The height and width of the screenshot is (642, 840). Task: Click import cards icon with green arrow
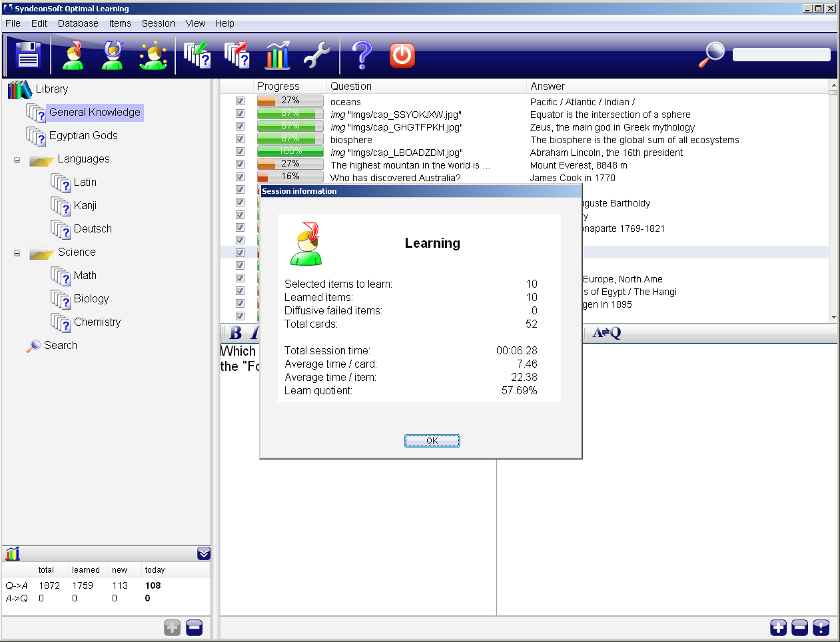point(197,55)
